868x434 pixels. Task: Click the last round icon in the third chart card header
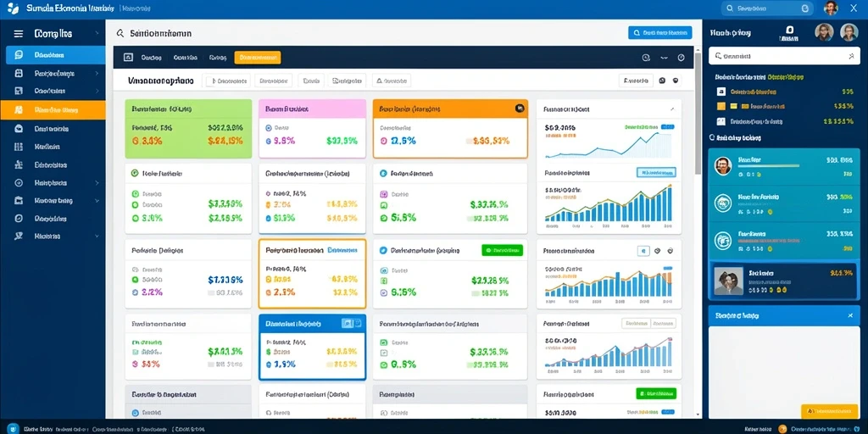click(670, 251)
